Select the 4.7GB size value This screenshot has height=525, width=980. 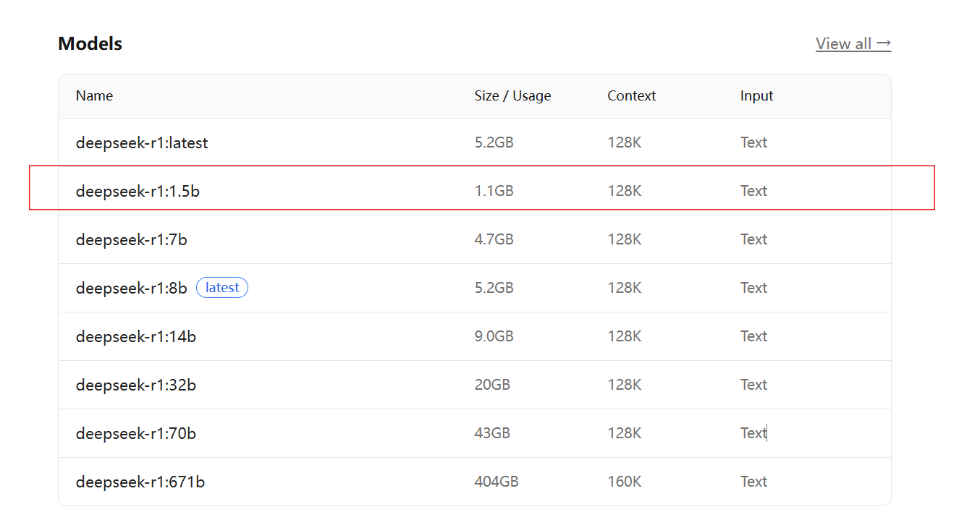494,239
